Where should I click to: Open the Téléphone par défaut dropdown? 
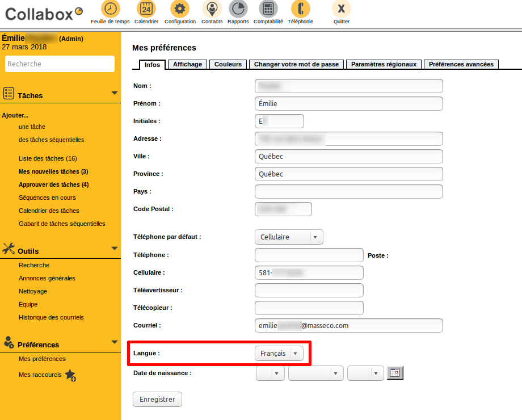pos(289,237)
